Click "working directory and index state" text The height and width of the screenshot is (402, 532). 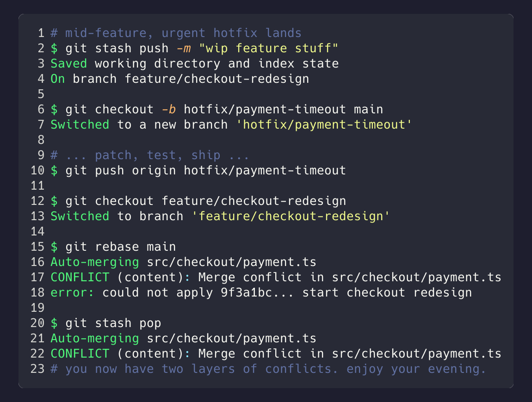coord(217,64)
